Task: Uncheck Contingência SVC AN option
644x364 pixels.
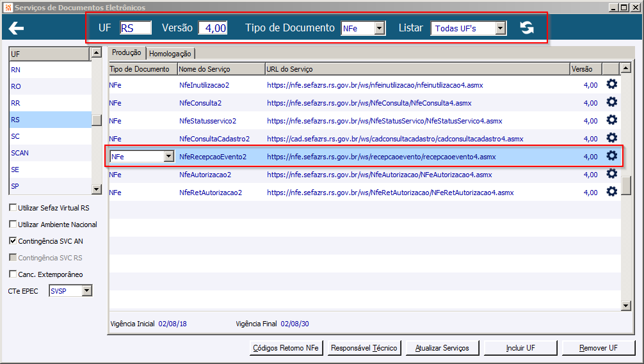Action: tap(13, 241)
